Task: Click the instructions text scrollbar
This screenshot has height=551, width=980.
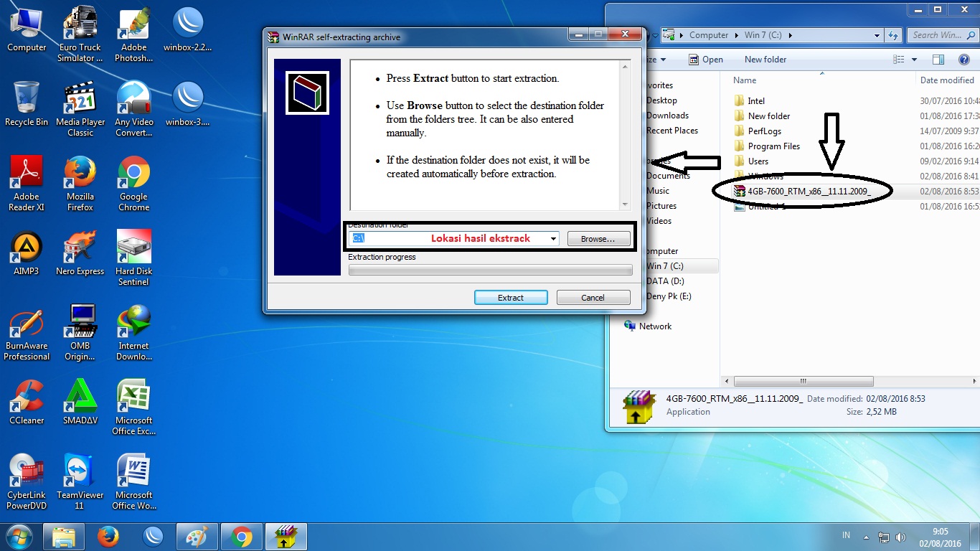Action: point(625,136)
